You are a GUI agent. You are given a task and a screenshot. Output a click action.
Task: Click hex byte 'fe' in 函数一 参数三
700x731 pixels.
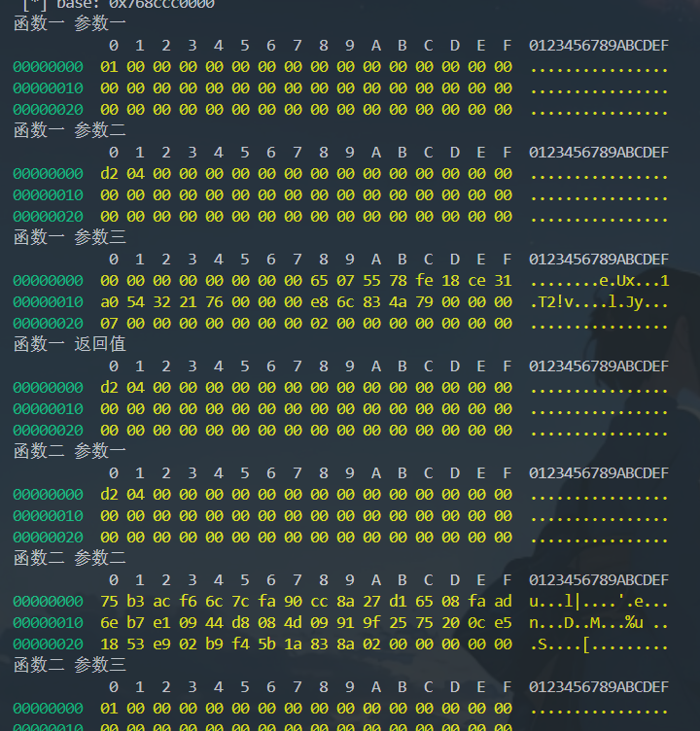425,281
